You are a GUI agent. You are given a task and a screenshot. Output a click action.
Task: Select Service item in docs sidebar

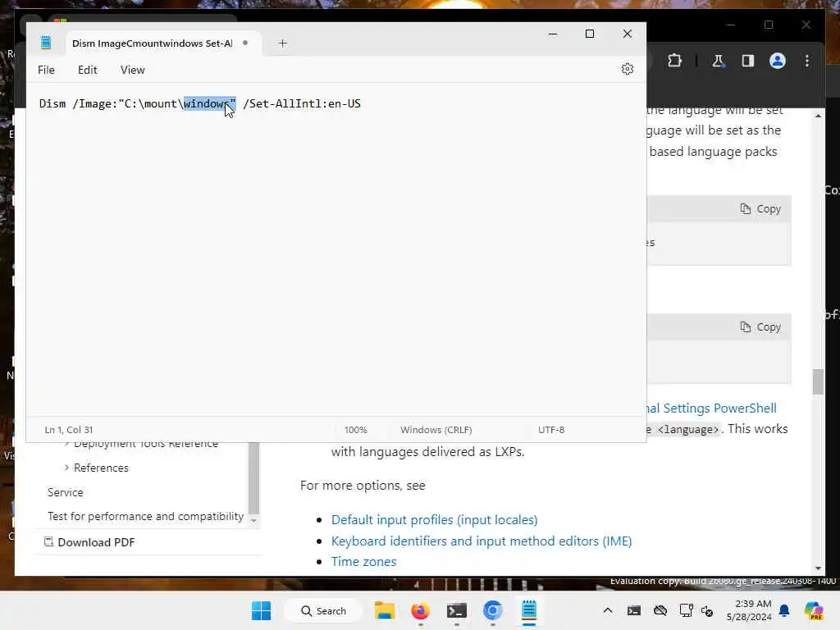coord(65,492)
